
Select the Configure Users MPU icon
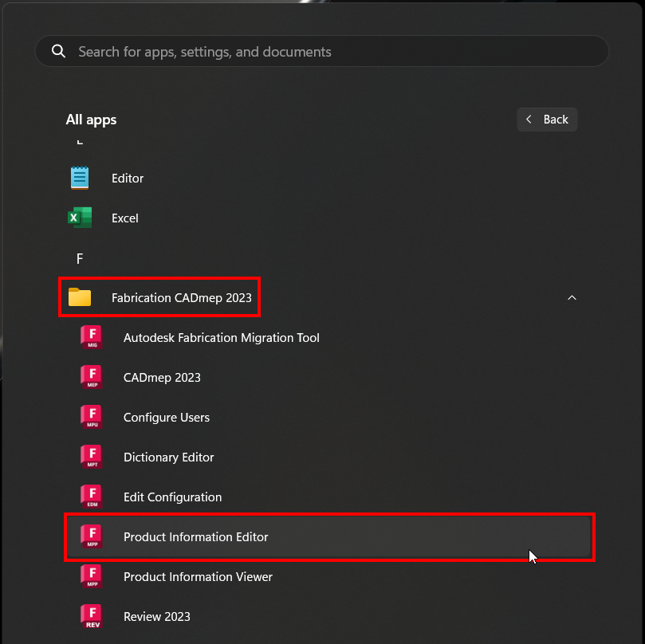91,417
